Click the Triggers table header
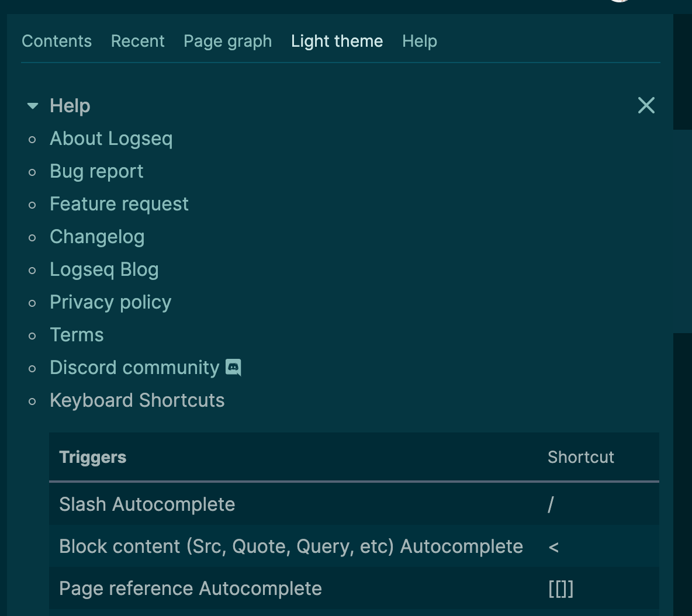 click(x=92, y=457)
